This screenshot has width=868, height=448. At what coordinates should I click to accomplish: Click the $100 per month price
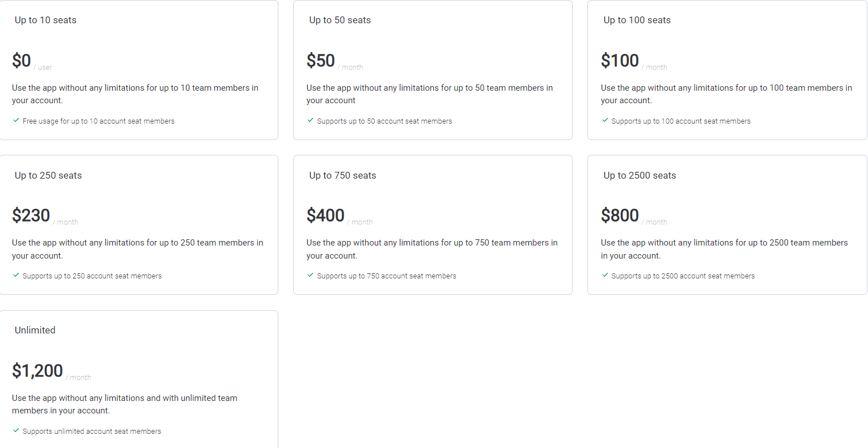click(620, 61)
